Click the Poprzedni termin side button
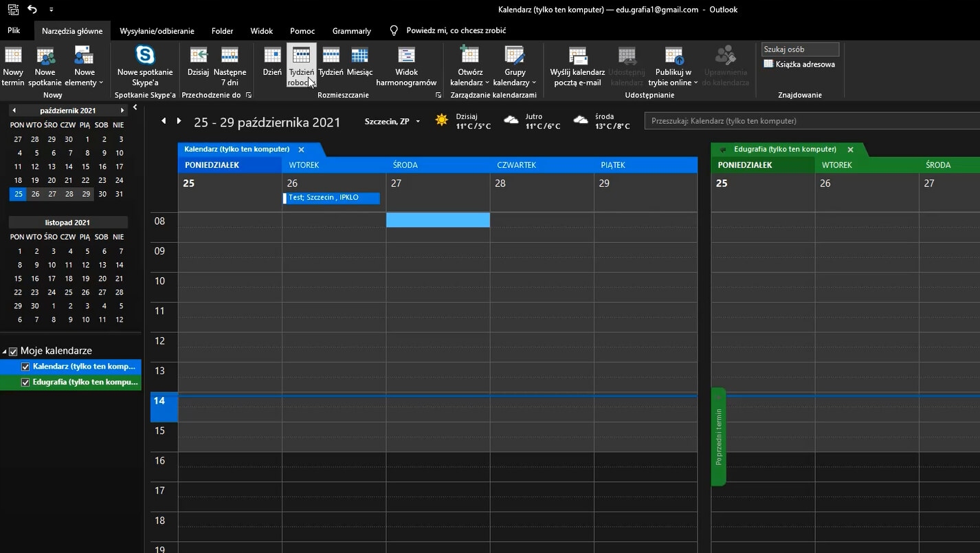 point(718,437)
